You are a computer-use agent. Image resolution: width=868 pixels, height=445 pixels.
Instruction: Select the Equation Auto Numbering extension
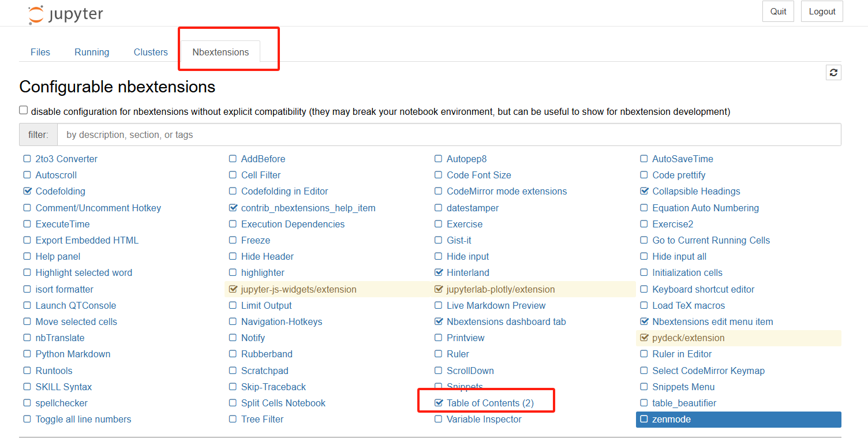coord(706,208)
